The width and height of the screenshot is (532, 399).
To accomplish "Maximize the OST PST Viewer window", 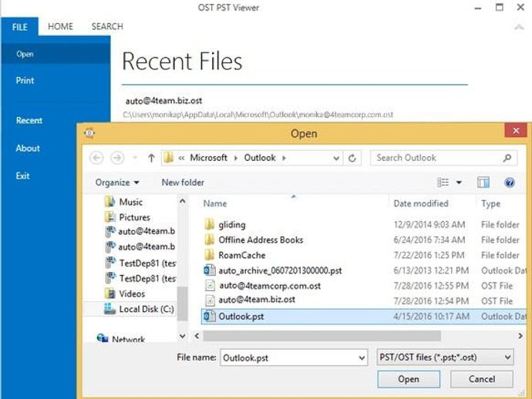I will 500,7.
